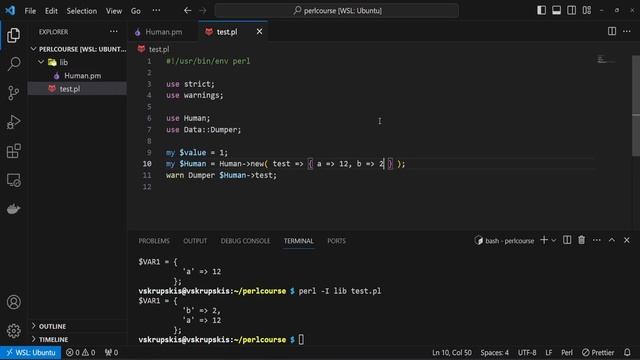
Task: Close the test.pl editor tab
Action: (x=259, y=31)
